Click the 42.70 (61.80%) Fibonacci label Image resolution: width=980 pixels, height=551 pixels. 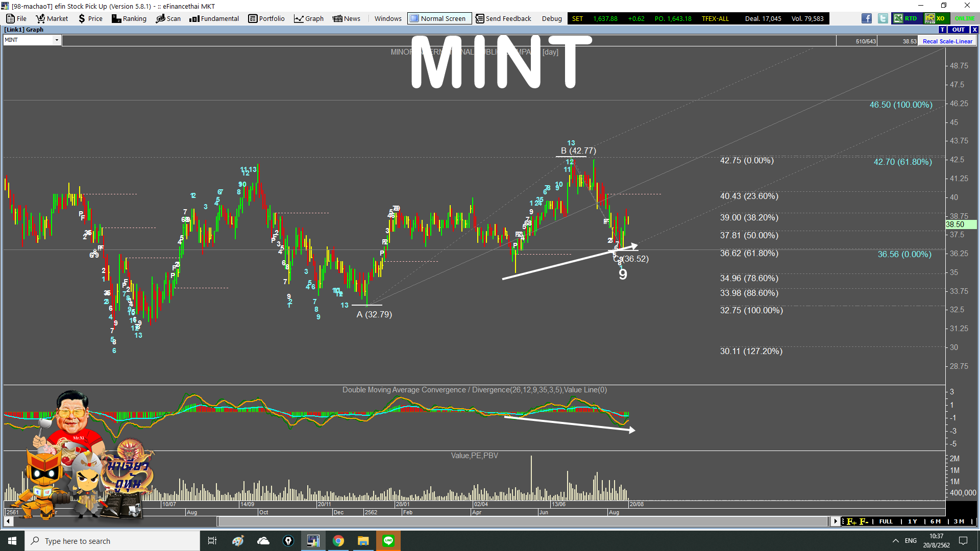902,162
